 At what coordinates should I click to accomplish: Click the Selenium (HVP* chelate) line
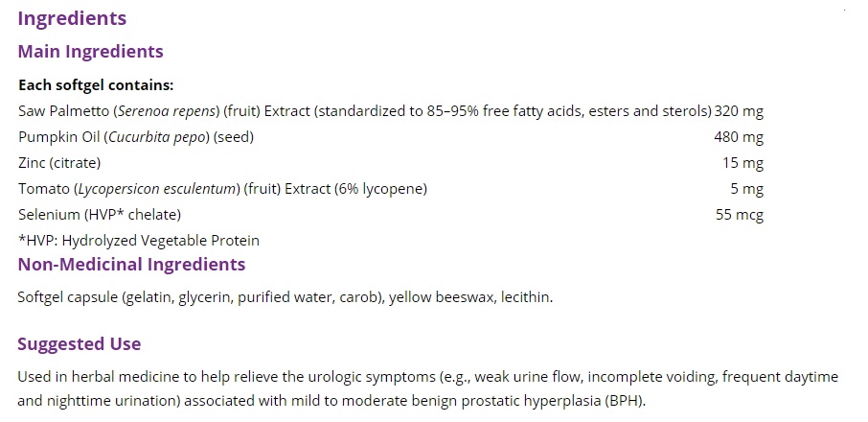click(x=100, y=215)
